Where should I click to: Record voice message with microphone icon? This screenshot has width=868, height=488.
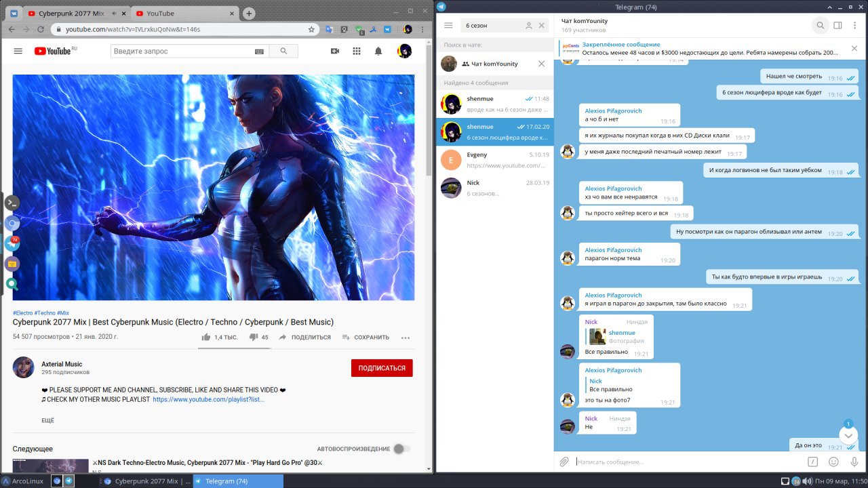tap(854, 462)
